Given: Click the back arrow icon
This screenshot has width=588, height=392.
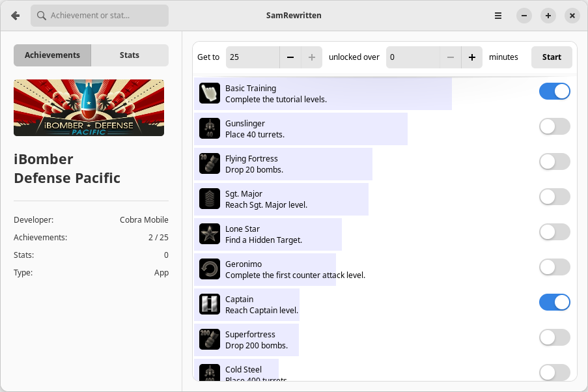Looking at the screenshot, I should (16, 16).
